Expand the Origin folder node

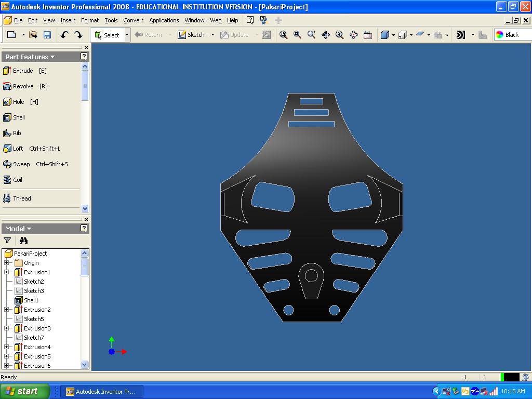[7, 263]
